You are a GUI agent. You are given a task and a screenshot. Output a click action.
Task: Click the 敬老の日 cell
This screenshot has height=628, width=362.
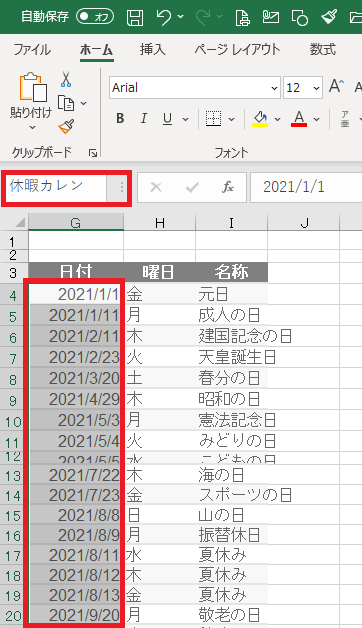tap(231, 614)
